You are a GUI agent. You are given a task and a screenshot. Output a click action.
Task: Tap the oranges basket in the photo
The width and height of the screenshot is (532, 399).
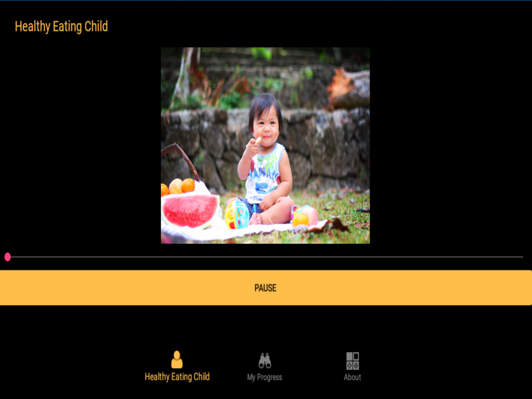180,186
